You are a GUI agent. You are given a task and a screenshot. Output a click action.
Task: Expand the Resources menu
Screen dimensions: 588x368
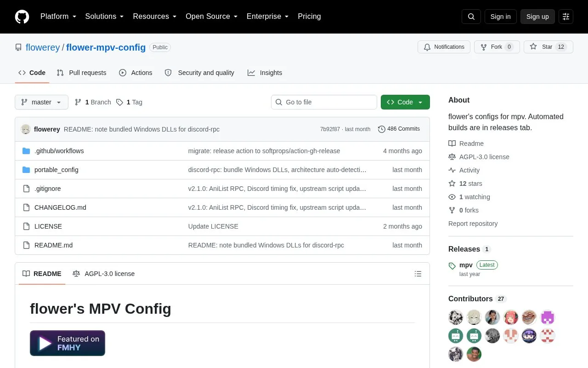tap(155, 17)
